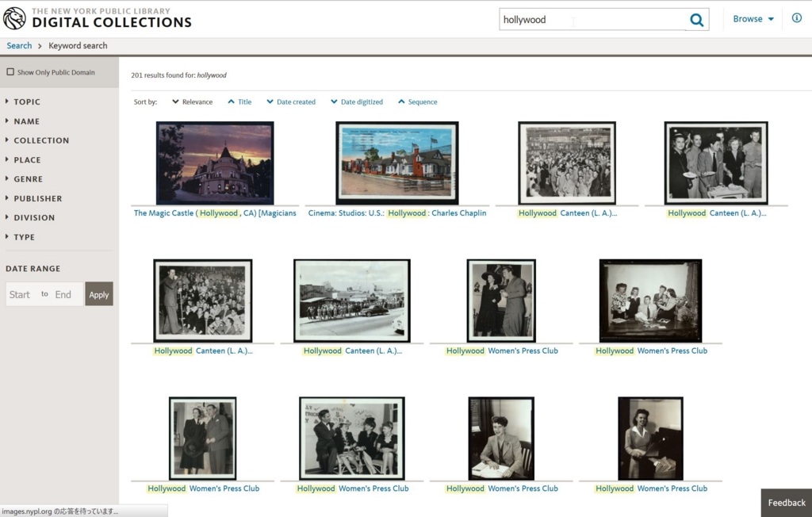Click the date range Start field

tap(21, 294)
